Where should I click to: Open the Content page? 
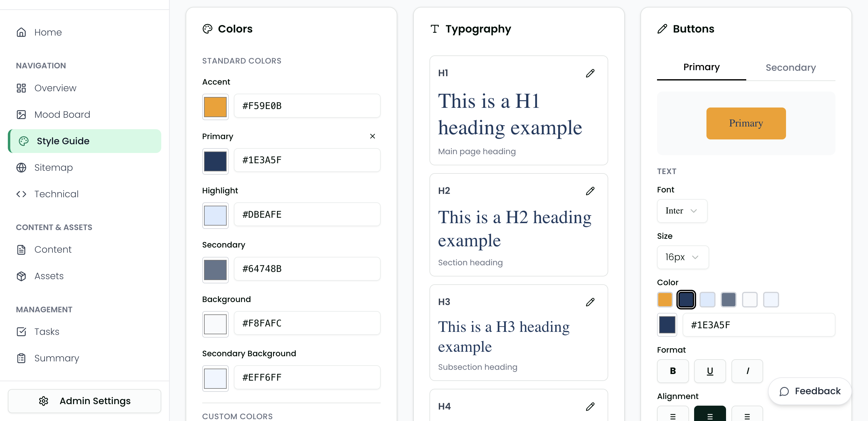[84, 250]
